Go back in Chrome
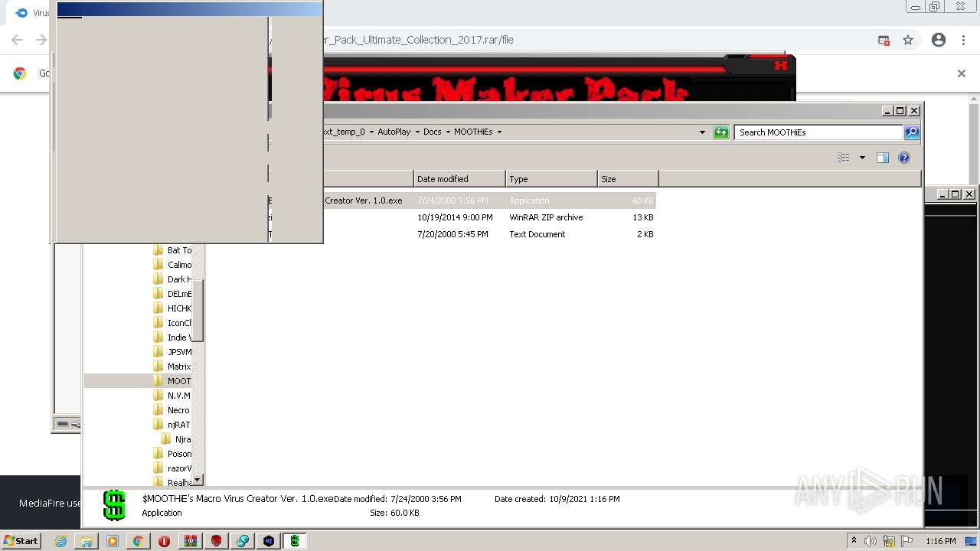 [x=17, y=40]
